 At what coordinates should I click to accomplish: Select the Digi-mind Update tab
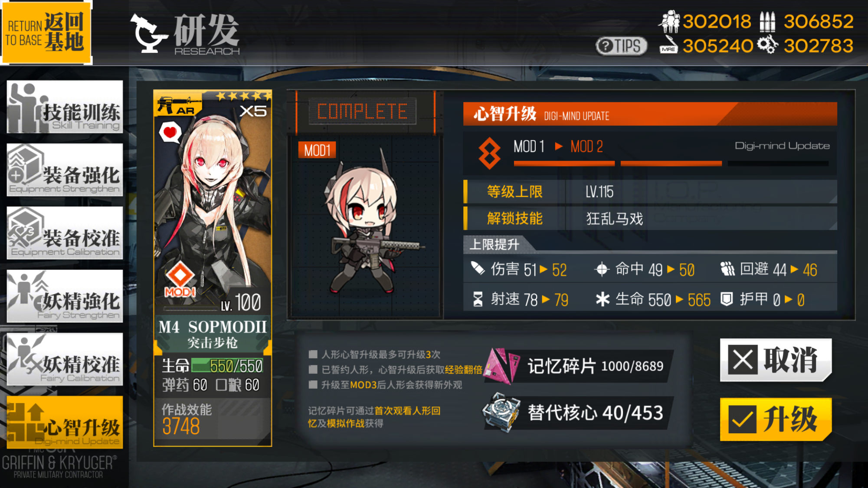[65, 422]
